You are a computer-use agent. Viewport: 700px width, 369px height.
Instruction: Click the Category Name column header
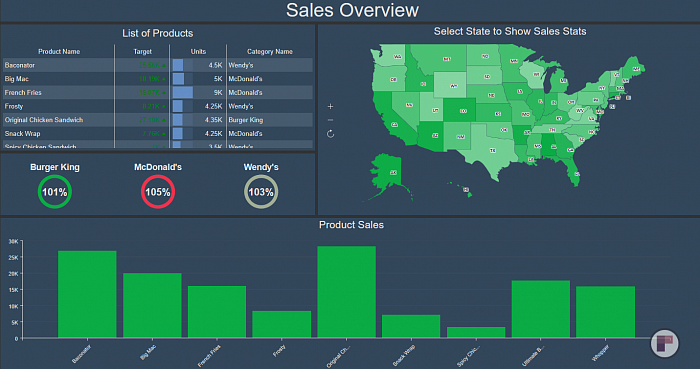coord(270,52)
